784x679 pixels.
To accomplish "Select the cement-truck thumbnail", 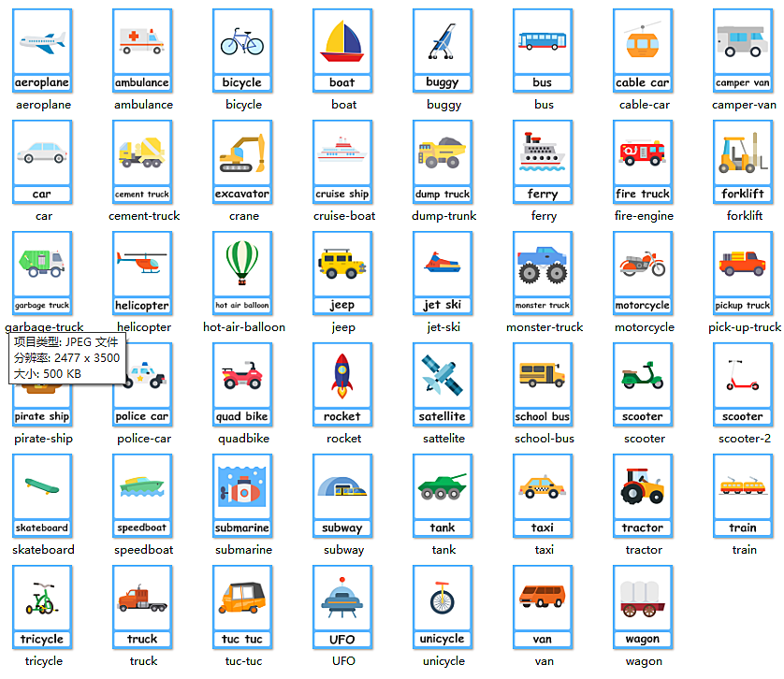I will [142, 162].
